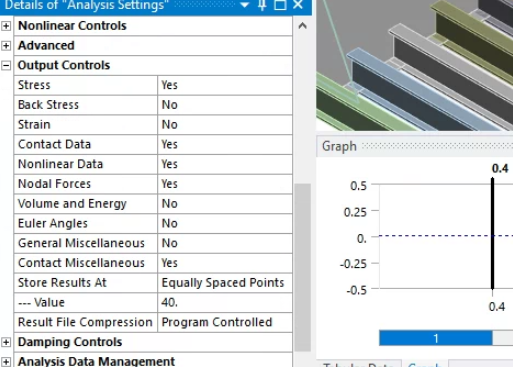Change the Stress output value Yes

225,85
